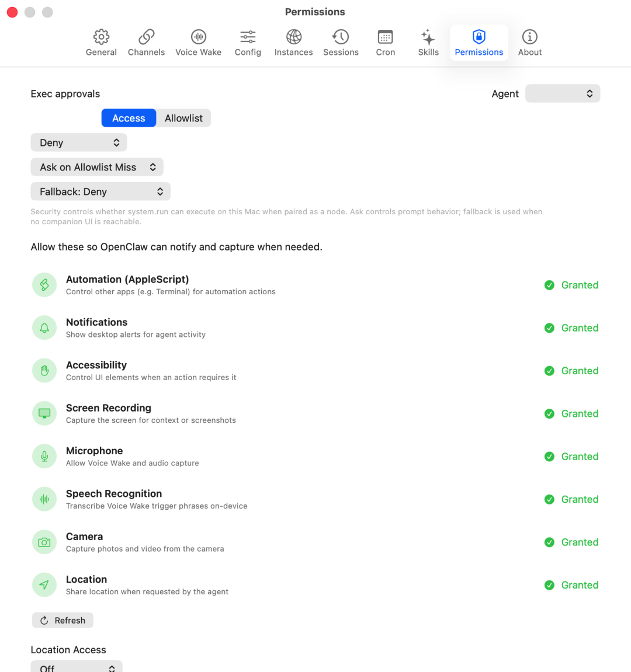Switch to the General tab
631x672 pixels.
pos(101,37)
